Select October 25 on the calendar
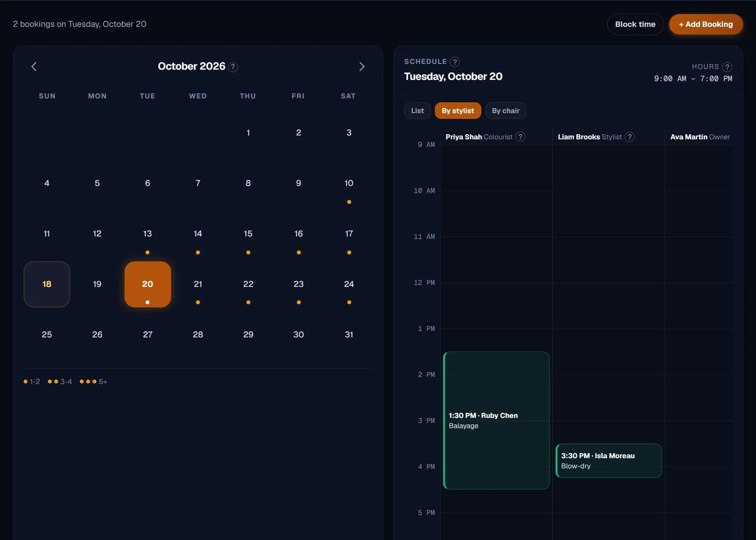This screenshot has height=540, width=756. point(47,335)
